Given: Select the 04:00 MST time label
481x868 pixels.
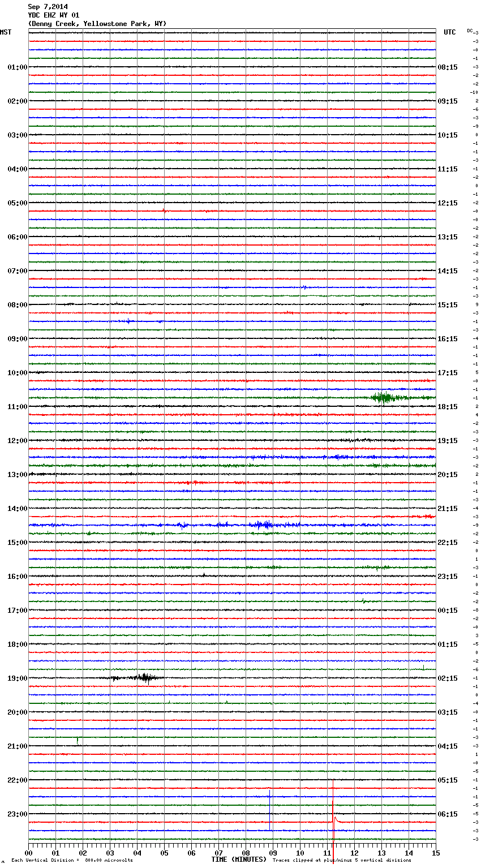Looking at the screenshot, I should 18,169.
